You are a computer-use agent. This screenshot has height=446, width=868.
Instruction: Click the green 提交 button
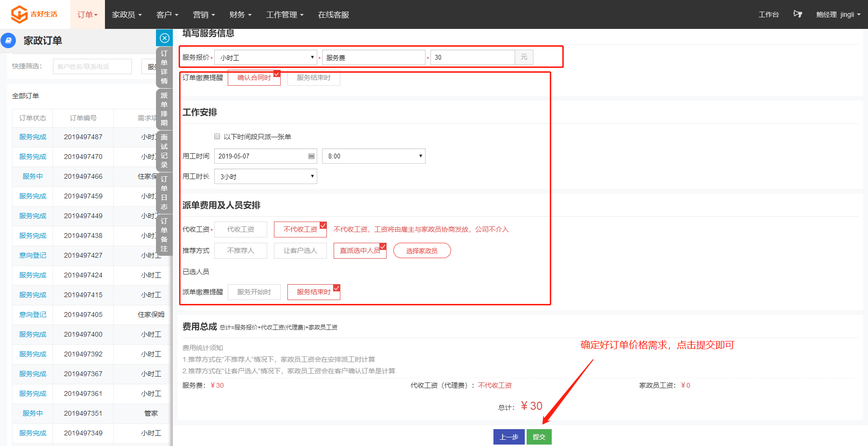pos(539,437)
